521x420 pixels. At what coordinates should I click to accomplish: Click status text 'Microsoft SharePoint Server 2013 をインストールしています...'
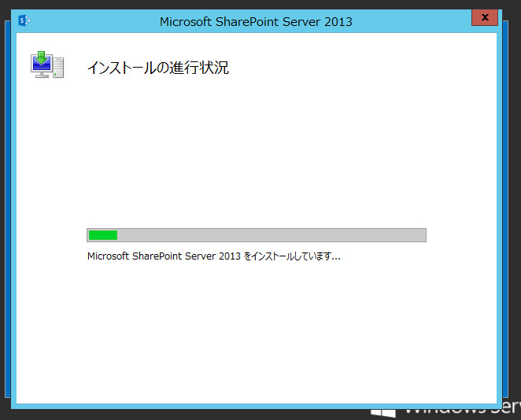tap(213, 256)
